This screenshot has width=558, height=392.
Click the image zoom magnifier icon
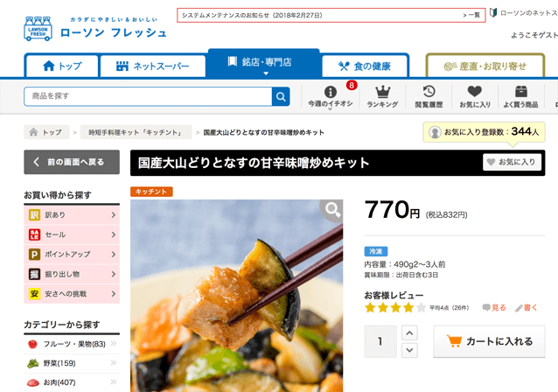click(332, 210)
